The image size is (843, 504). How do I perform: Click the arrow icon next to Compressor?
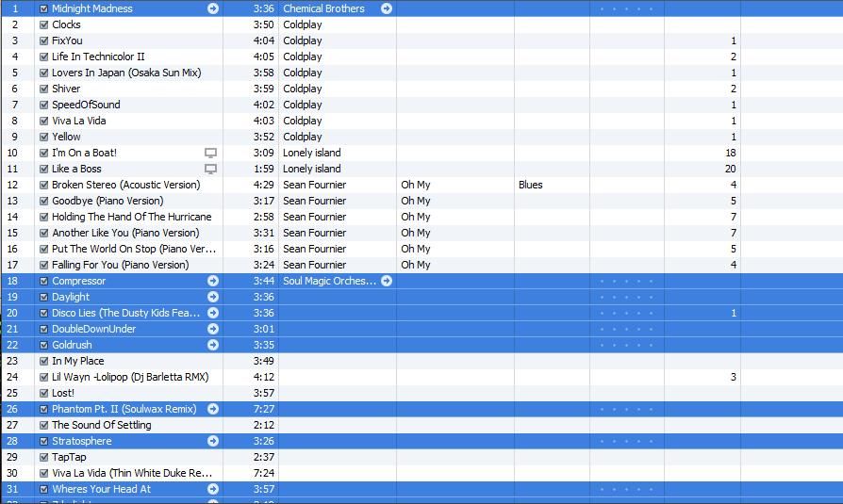pos(213,281)
